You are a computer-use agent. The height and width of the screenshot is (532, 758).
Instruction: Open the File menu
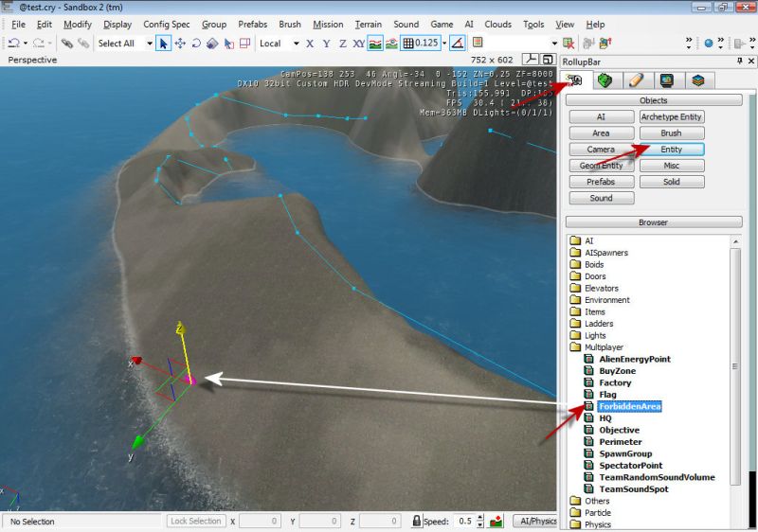tap(18, 24)
